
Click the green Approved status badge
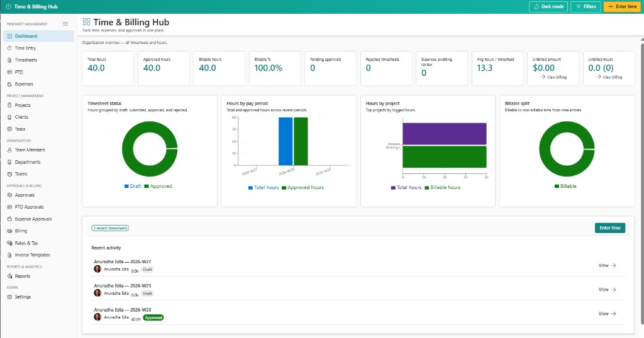click(153, 317)
